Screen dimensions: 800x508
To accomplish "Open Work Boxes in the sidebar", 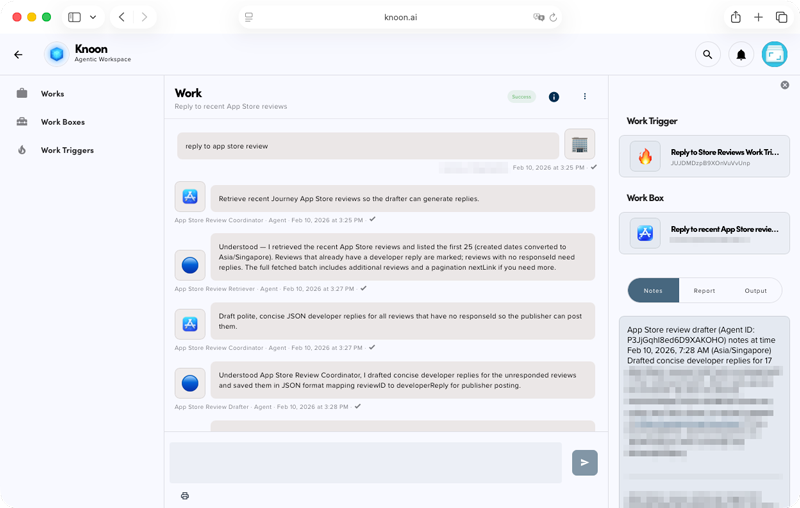I will pyautogui.click(x=62, y=122).
